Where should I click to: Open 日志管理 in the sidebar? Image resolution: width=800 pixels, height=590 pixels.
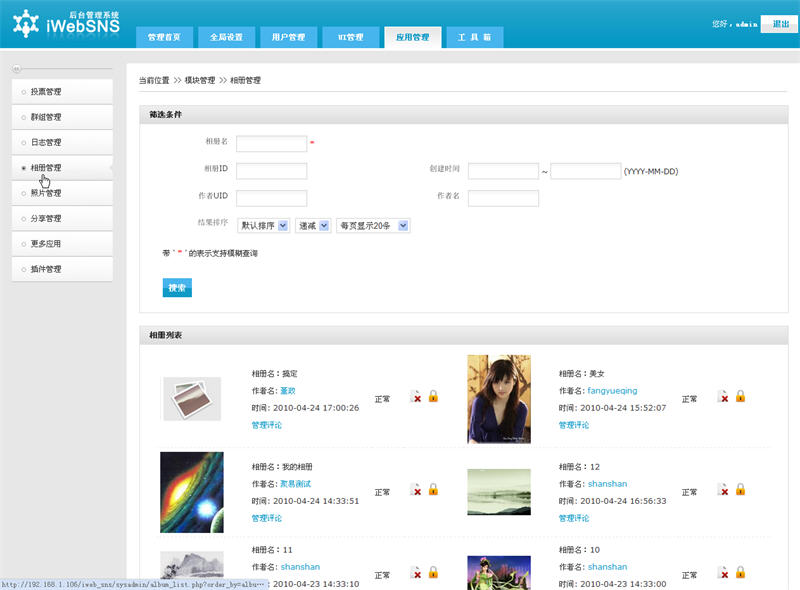coord(62,142)
